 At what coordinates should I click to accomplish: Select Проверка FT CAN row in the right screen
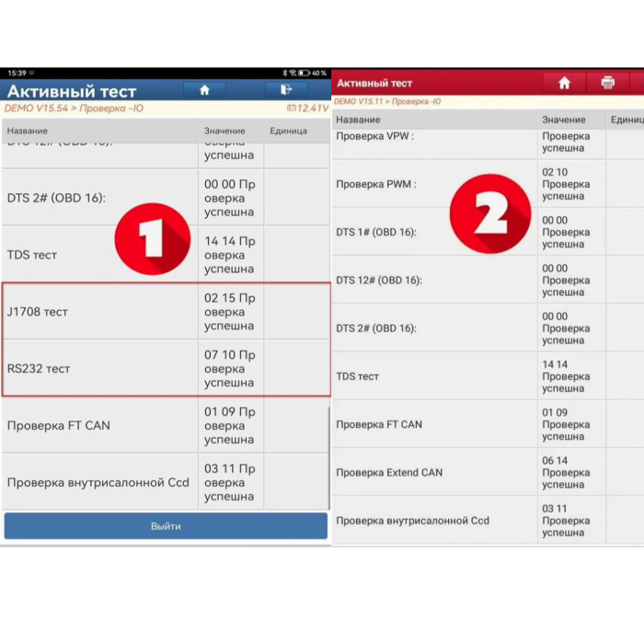point(488,424)
